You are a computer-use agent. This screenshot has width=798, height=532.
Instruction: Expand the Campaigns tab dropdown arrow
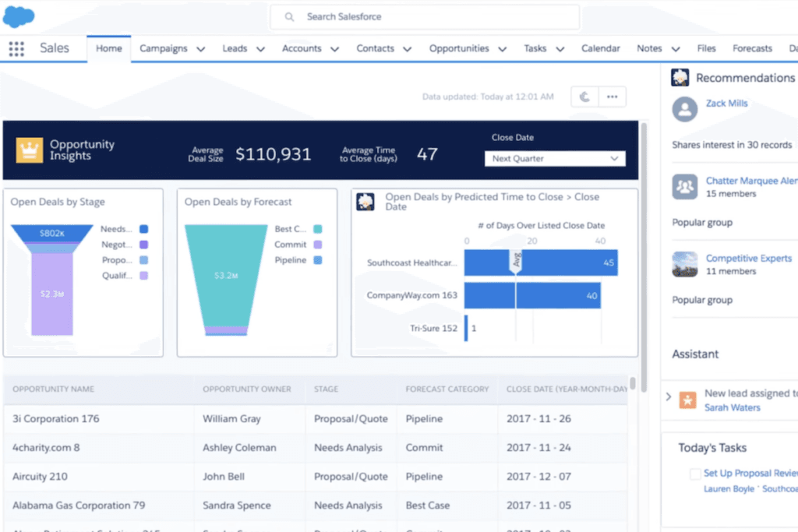click(201, 49)
